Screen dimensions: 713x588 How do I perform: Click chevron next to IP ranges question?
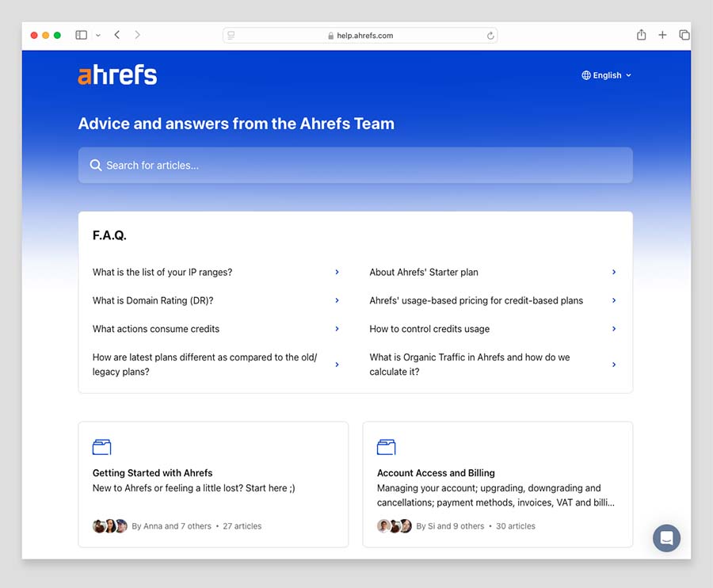337,272
